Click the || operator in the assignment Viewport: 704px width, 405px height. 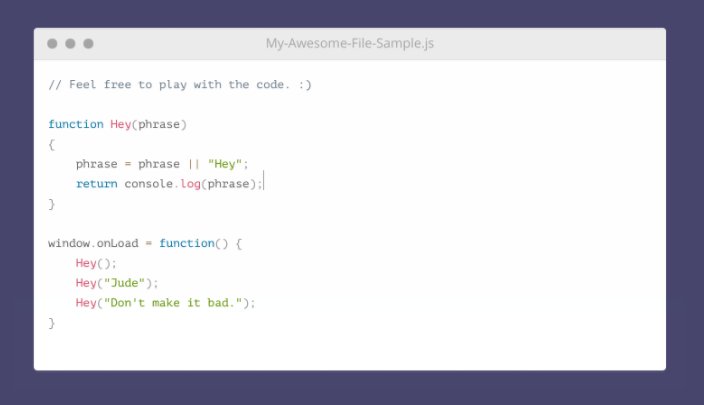(194, 164)
